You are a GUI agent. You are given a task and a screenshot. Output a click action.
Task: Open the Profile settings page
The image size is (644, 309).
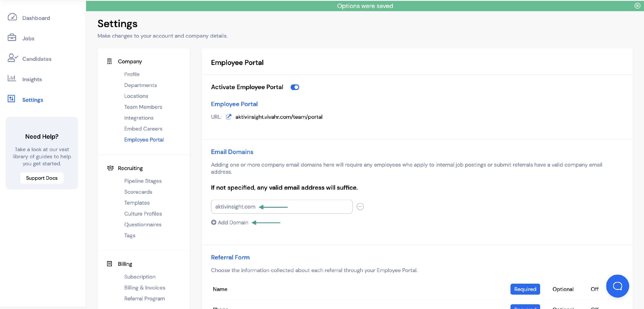(x=132, y=74)
